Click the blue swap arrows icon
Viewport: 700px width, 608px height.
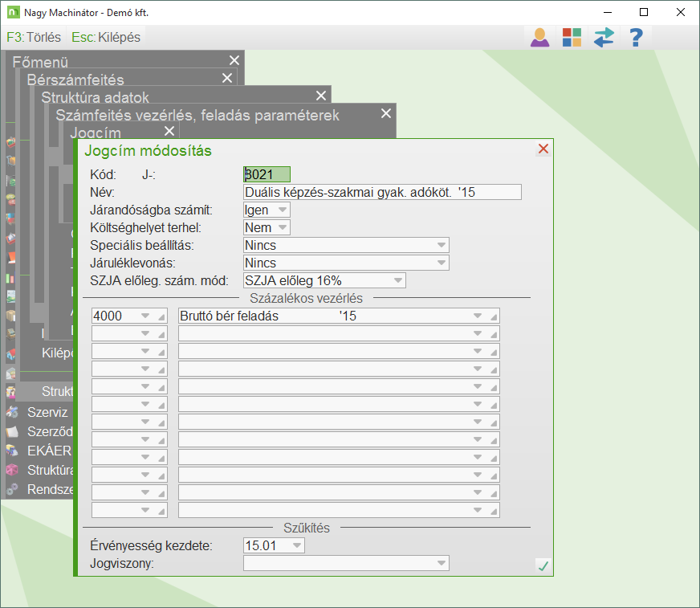[x=604, y=37]
